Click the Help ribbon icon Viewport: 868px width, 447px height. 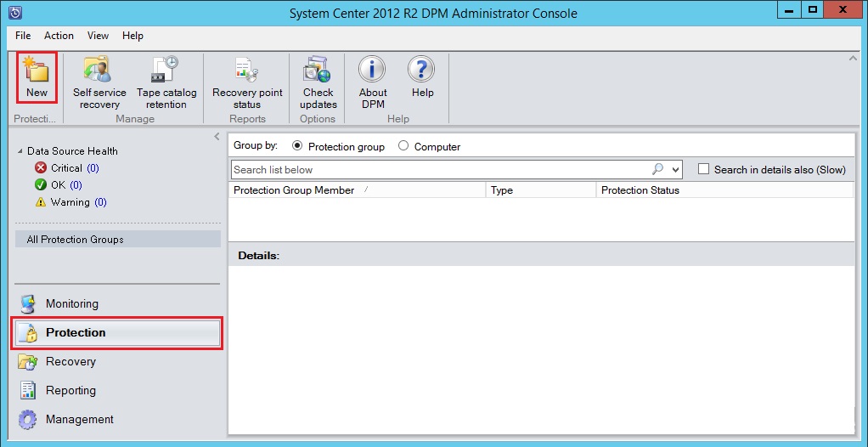(x=422, y=76)
